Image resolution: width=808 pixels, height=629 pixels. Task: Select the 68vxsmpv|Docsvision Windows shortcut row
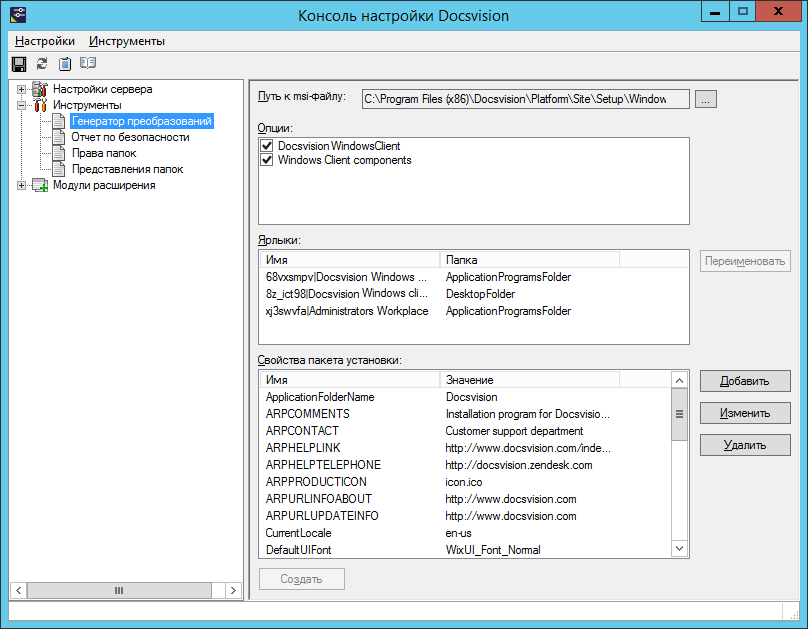click(x=474, y=277)
